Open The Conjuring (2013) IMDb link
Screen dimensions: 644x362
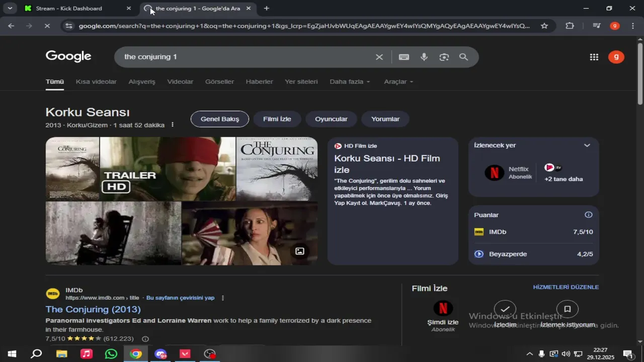pos(93,309)
